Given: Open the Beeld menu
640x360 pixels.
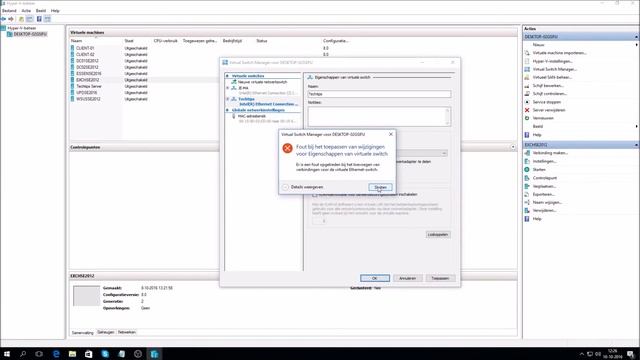Looking at the screenshot, I should point(41,11).
